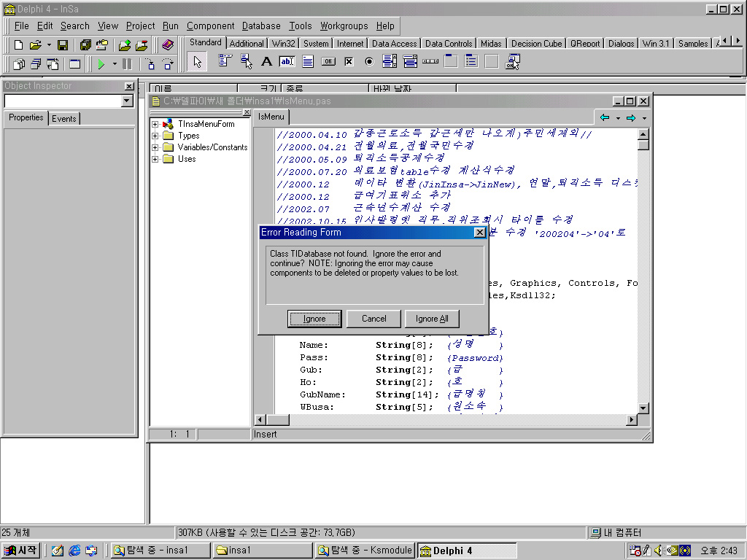The height and width of the screenshot is (560, 747).
Task: Select the RadioButton component in the palette
Action: coord(369,62)
